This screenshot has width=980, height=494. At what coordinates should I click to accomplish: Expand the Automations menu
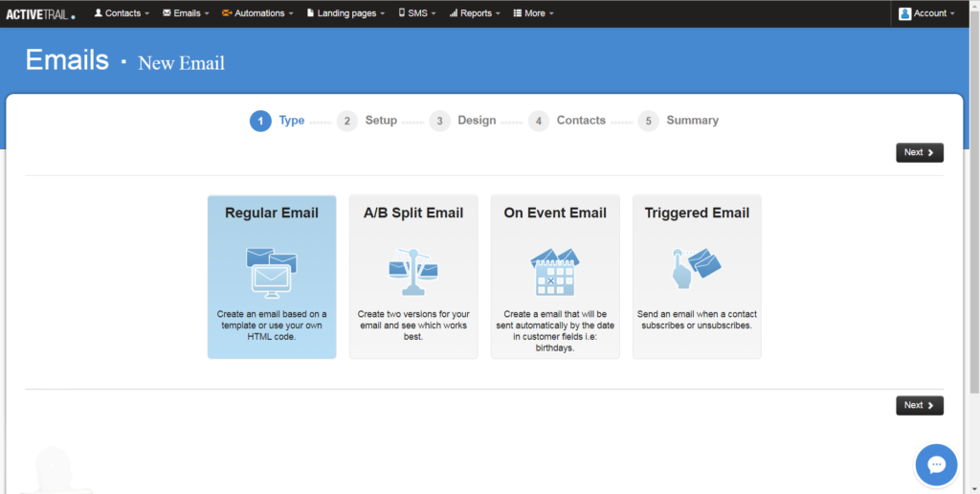pos(257,13)
